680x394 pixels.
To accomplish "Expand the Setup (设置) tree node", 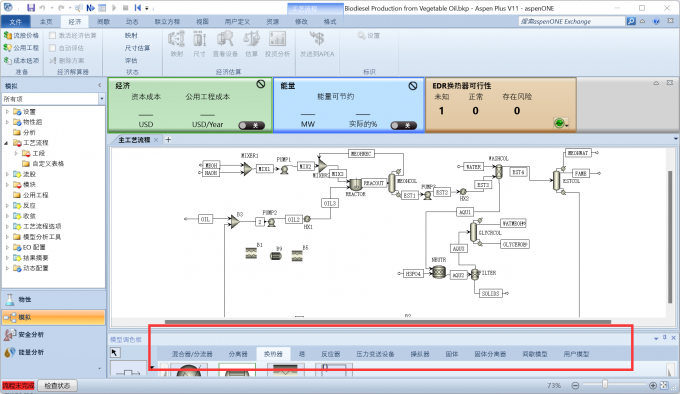I will coord(7,111).
